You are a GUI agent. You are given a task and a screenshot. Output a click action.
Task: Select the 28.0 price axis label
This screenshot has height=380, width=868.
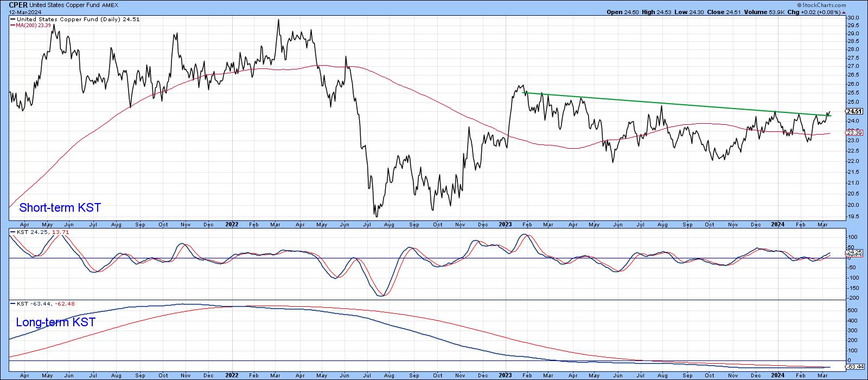point(854,49)
